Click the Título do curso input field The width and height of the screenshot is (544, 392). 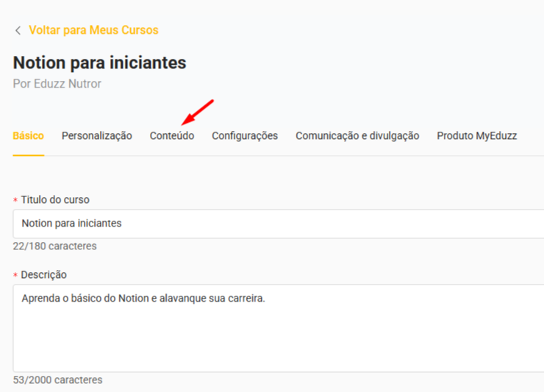278,224
